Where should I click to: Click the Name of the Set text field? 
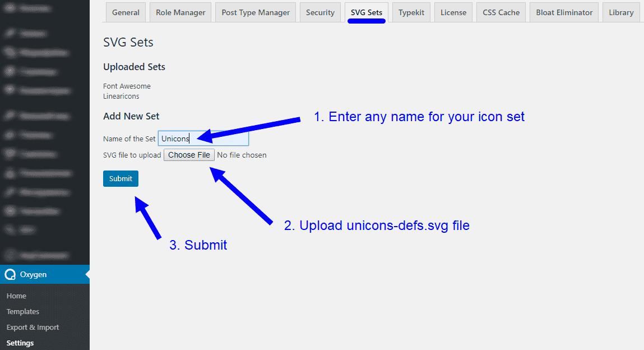203,139
